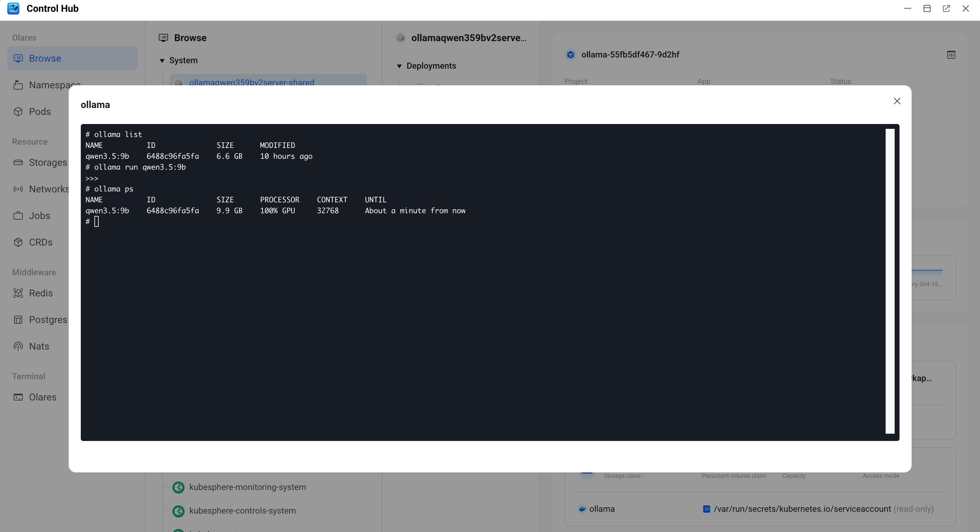Click the CRDs cube icon
Image resolution: width=980 pixels, height=532 pixels.
(x=18, y=242)
